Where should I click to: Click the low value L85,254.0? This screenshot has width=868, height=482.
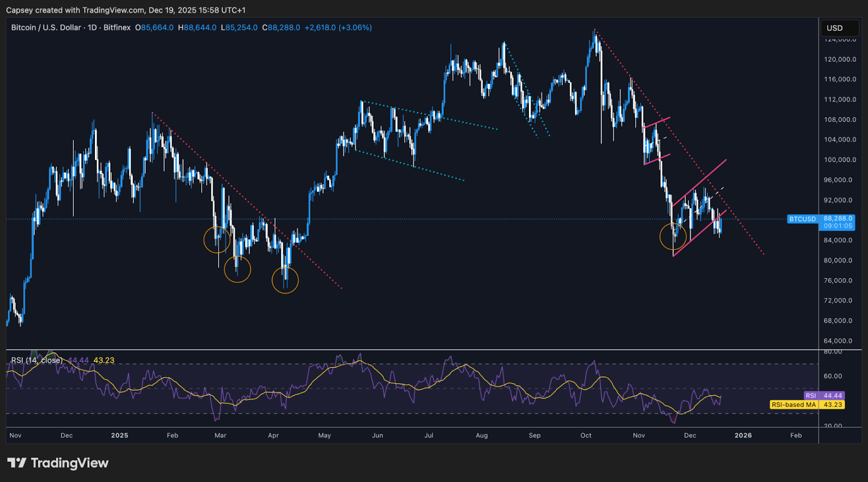pyautogui.click(x=239, y=28)
